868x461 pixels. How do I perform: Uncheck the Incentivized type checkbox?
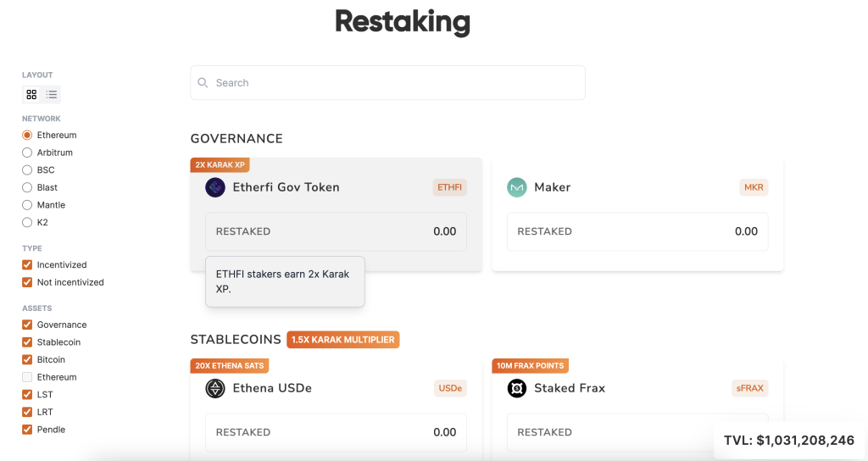tap(27, 265)
